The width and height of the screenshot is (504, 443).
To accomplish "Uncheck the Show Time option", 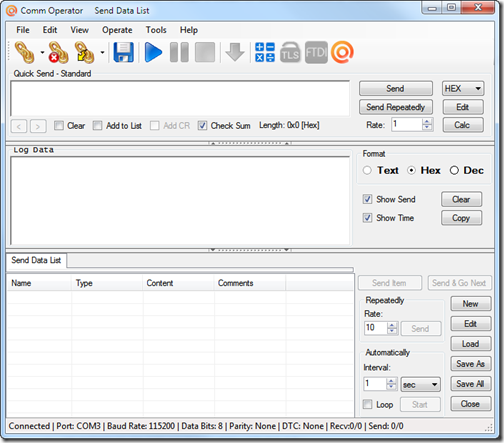I will 367,218.
